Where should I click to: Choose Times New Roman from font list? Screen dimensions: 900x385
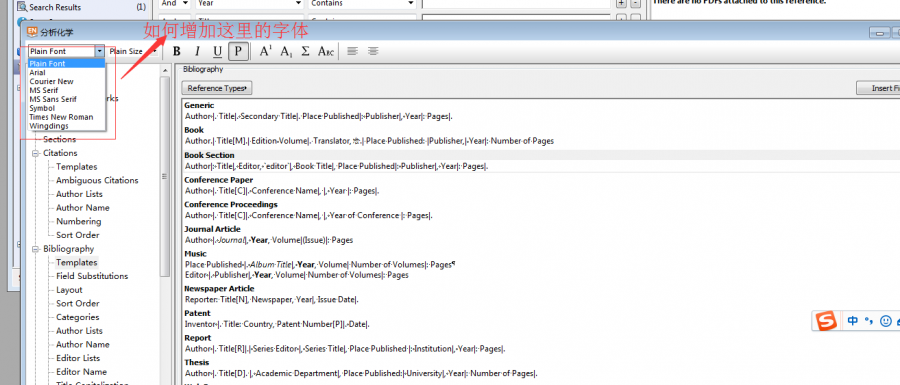(67, 116)
